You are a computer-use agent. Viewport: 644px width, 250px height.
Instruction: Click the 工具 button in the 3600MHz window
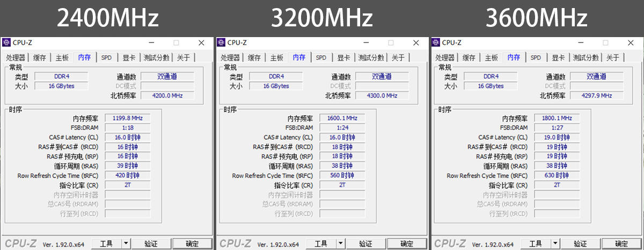tap(536, 244)
